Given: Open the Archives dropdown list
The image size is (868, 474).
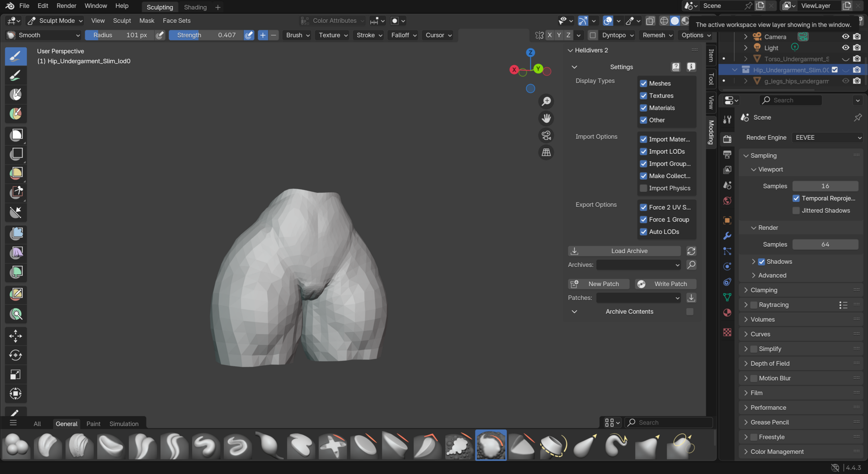Looking at the screenshot, I should pyautogui.click(x=638, y=265).
